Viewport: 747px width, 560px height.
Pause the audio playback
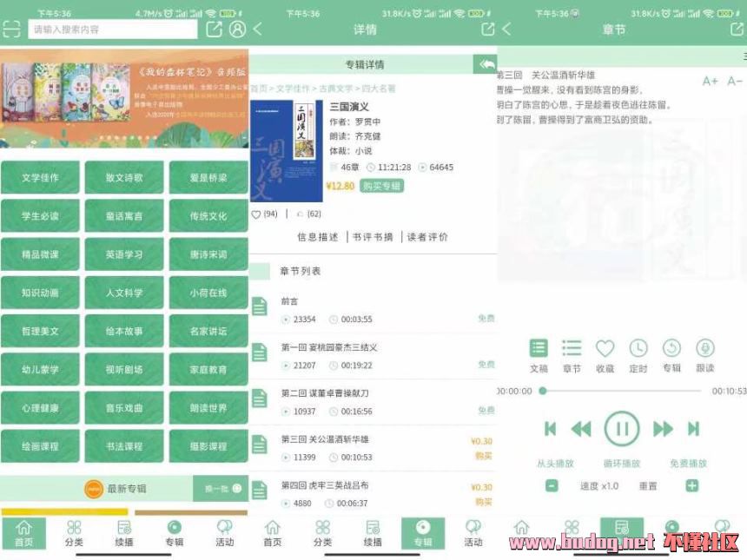(622, 429)
